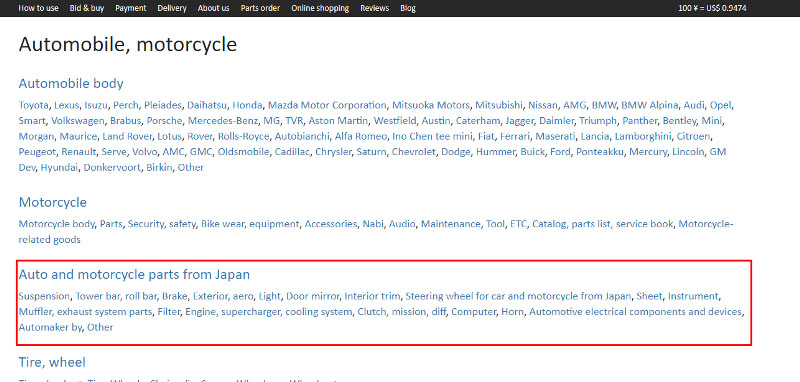Go to Reviews in top navigation
The height and width of the screenshot is (382, 800).
point(374,8)
